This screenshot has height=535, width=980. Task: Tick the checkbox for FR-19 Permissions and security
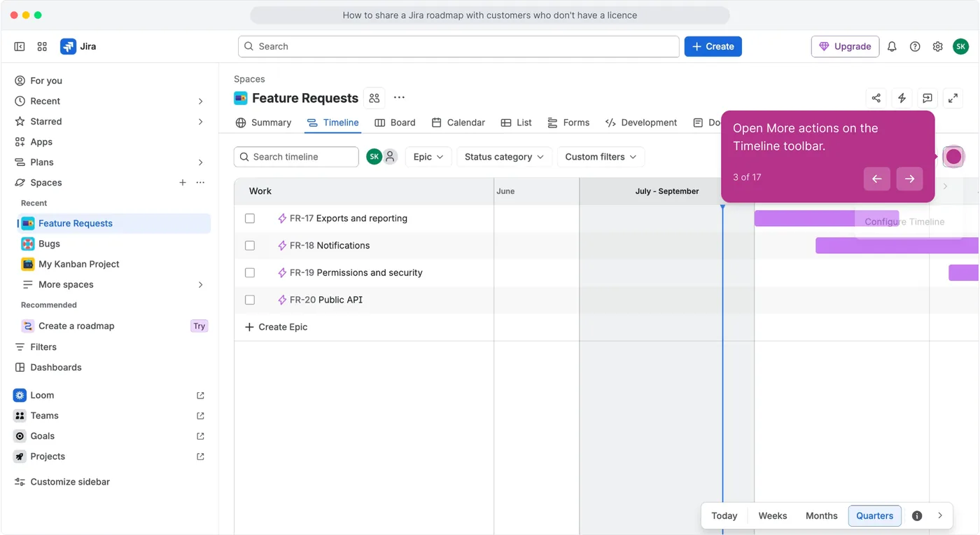coord(250,272)
